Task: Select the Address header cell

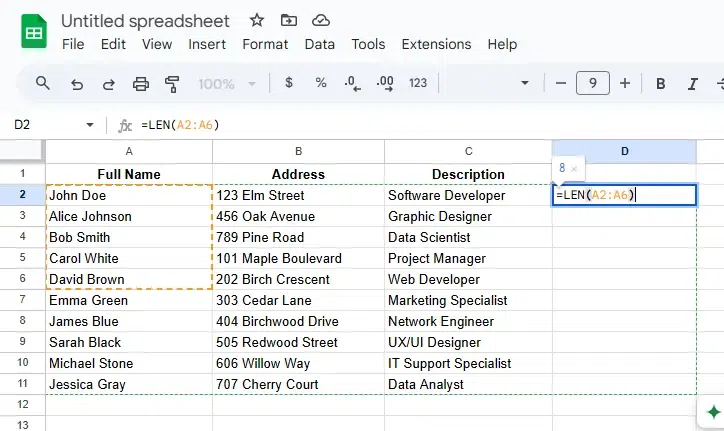Action: [298, 174]
